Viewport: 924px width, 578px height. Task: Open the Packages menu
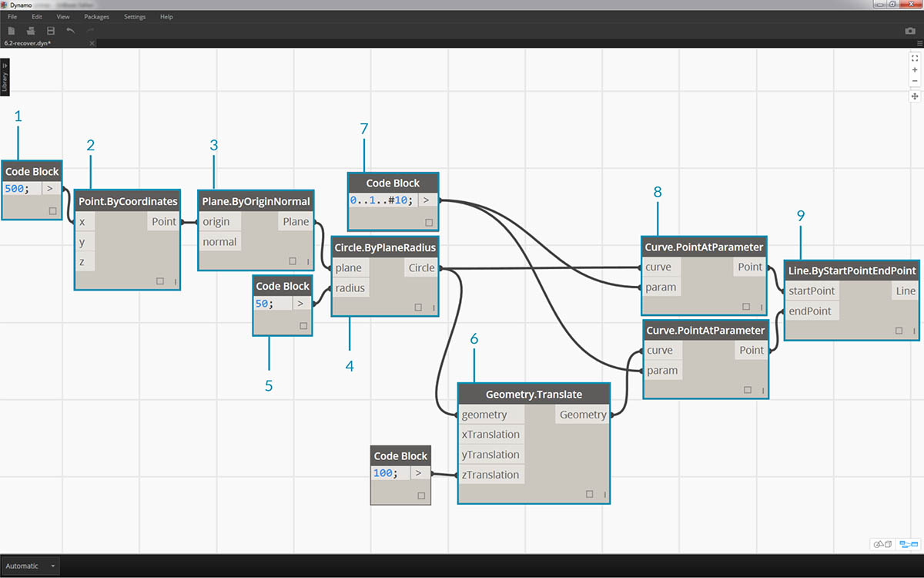(x=96, y=16)
